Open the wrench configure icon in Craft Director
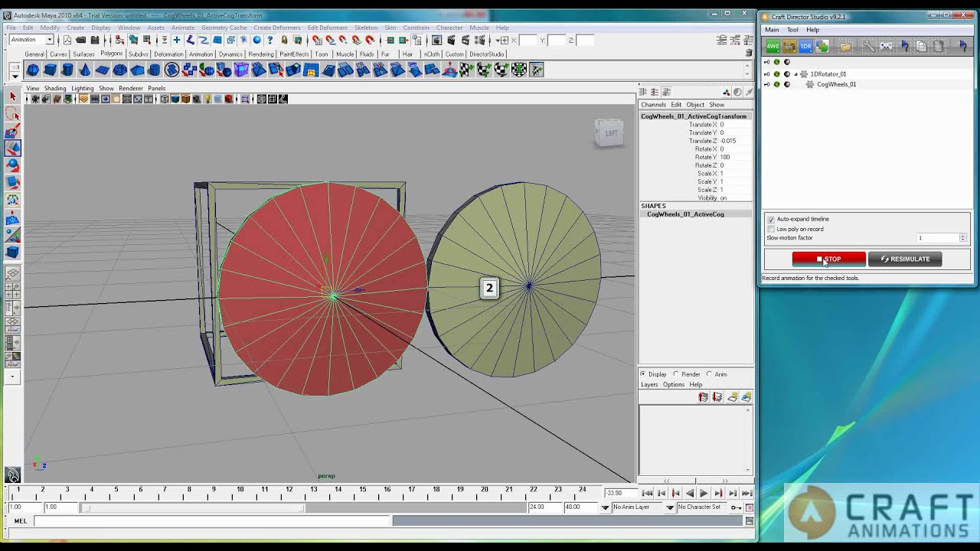 (x=869, y=47)
